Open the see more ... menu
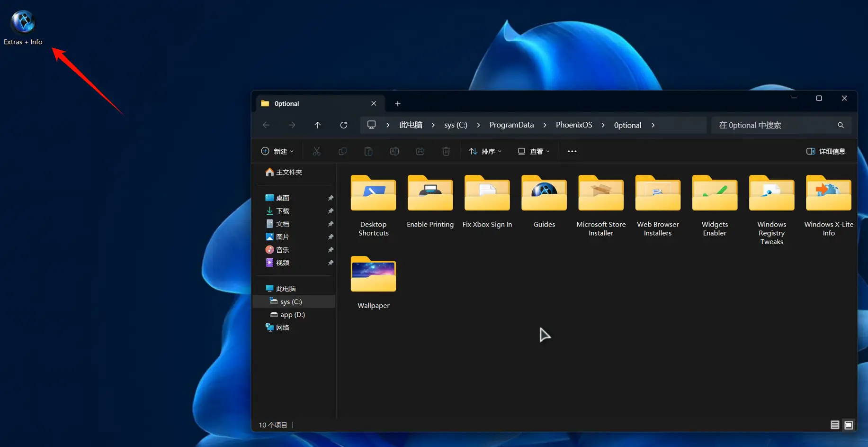 tap(572, 151)
